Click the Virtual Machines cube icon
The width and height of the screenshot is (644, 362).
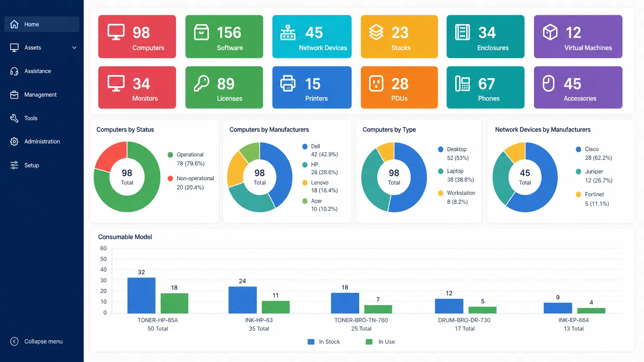coord(550,32)
